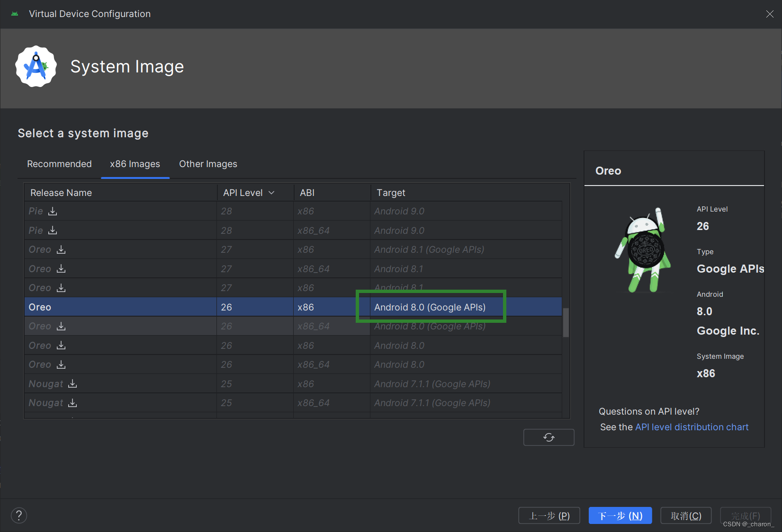The width and height of the screenshot is (782, 532).
Task: Open the API level distribution chart link
Action: coord(692,427)
